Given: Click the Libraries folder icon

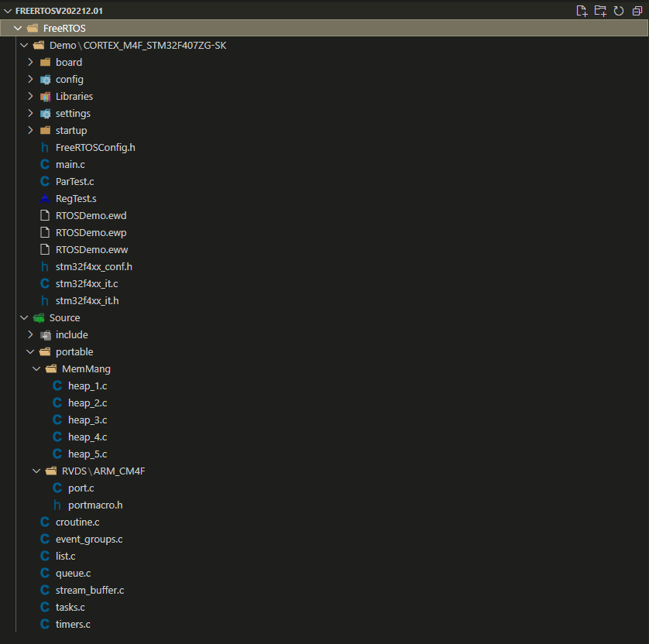Looking at the screenshot, I should (45, 97).
